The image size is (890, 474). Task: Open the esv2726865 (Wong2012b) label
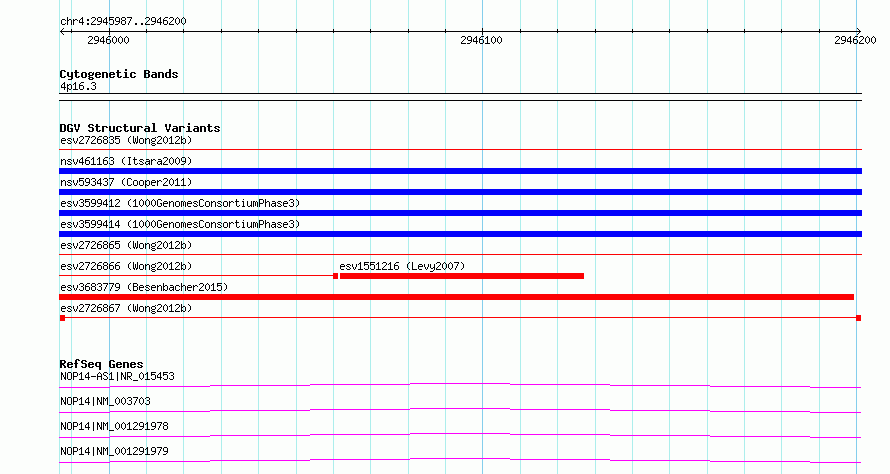[x=126, y=245]
